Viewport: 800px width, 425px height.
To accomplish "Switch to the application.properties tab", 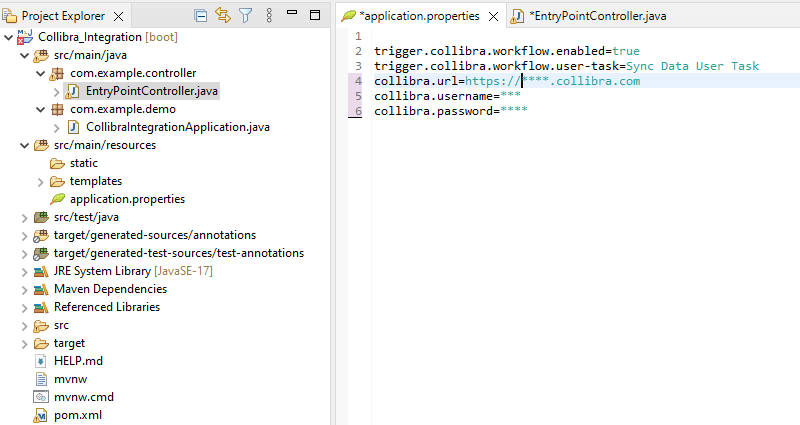I will [x=419, y=16].
